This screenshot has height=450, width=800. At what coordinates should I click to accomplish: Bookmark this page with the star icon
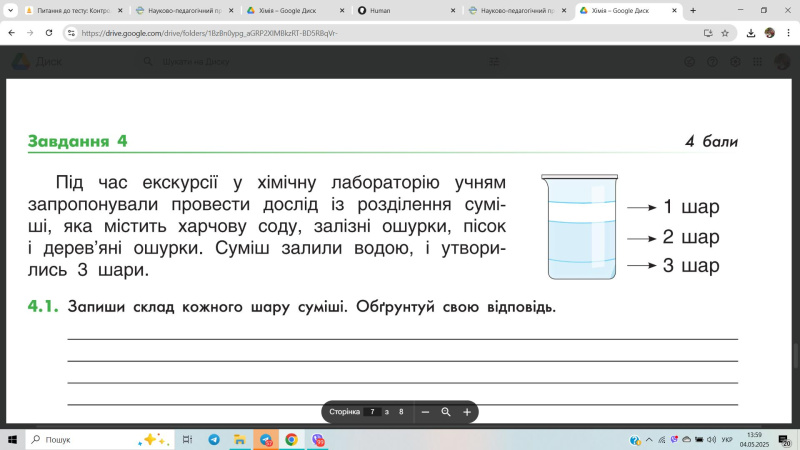[x=728, y=32]
